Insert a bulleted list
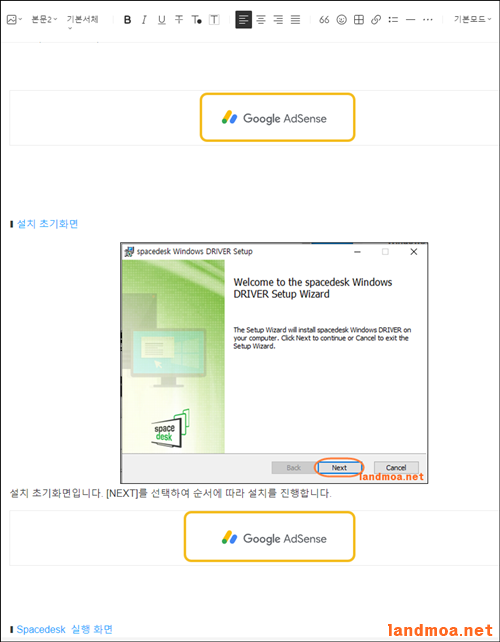 tap(393, 20)
